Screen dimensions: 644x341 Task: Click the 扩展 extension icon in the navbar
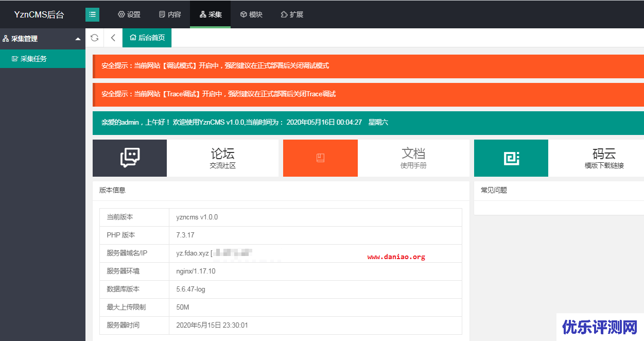pos(284,14)
